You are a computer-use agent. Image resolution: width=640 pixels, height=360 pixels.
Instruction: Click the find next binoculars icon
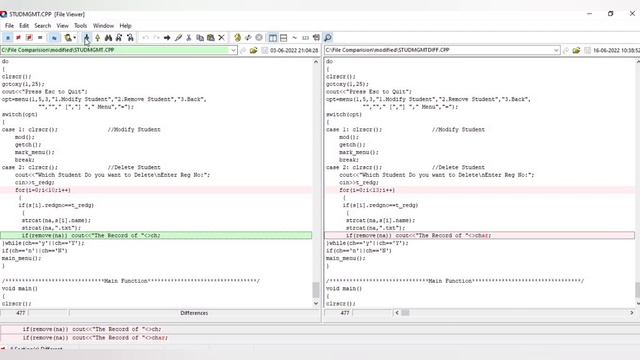[119, 38]
